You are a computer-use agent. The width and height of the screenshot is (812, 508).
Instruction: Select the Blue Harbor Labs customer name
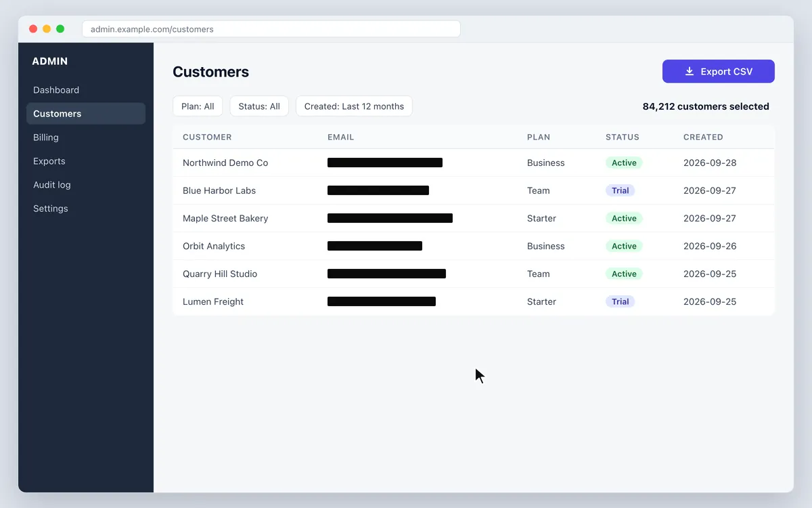(219, 190)
